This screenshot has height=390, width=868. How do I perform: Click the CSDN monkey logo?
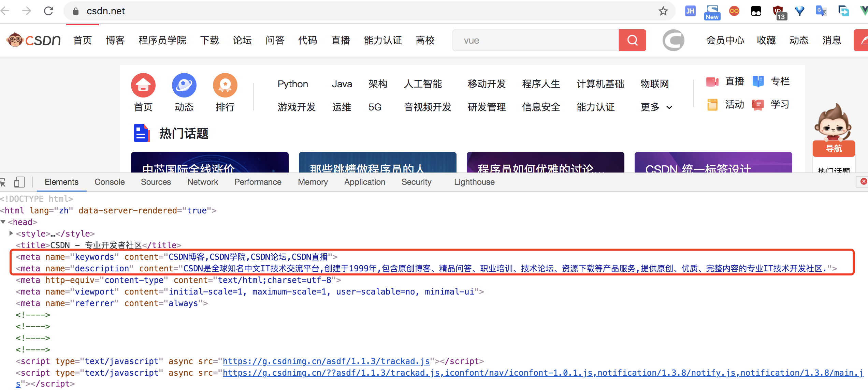pos(34,40)
